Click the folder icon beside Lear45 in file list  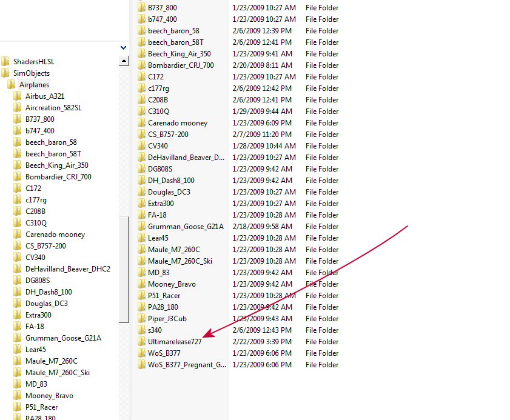[141, 238]
